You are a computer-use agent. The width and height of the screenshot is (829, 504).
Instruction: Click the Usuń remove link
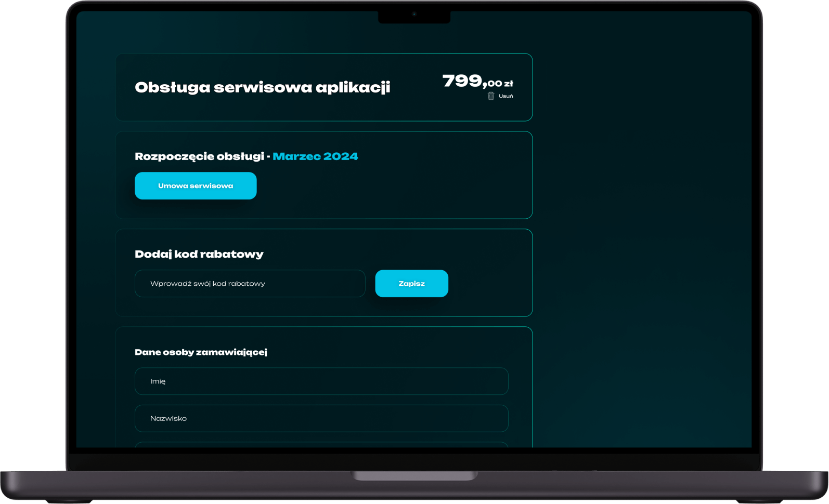[506, 96]
